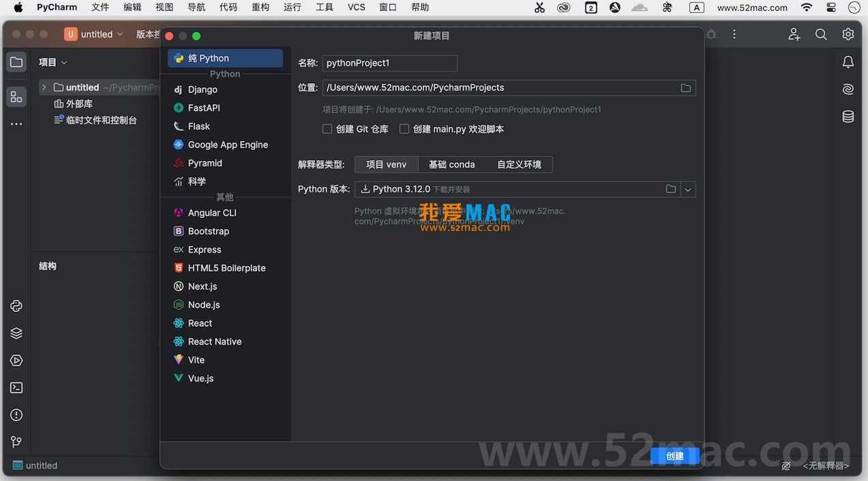Open the Services tool window icon

[x=16, y=360]
